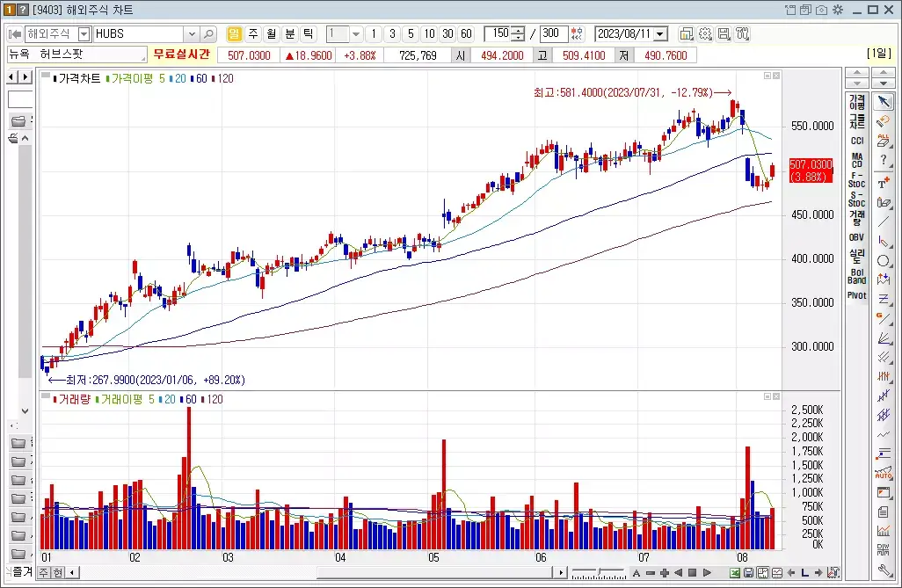Switch to minute (분) chart period

(x=290, y=34)
